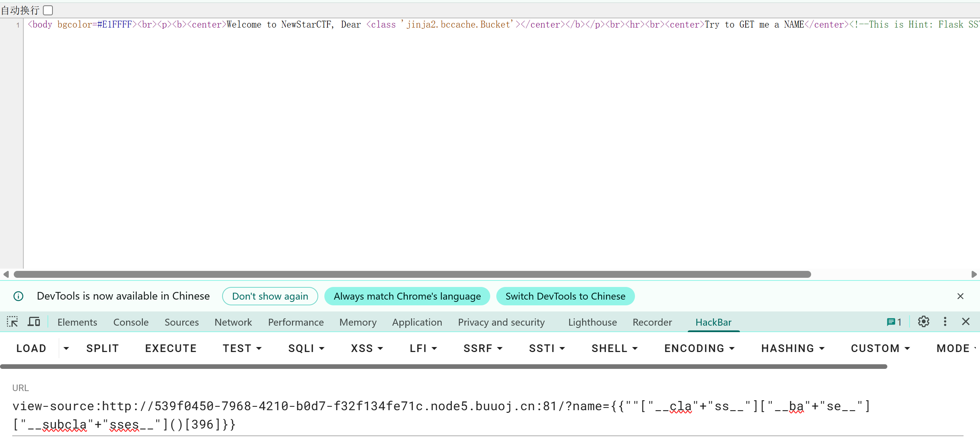
Task: Toggle the device toolbar icon
Action: (34, 322)
